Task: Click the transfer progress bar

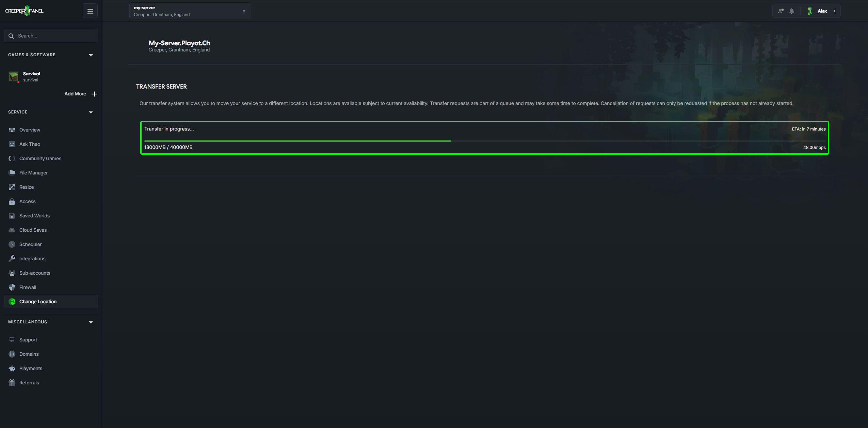Action: click(x=485, y=141)
